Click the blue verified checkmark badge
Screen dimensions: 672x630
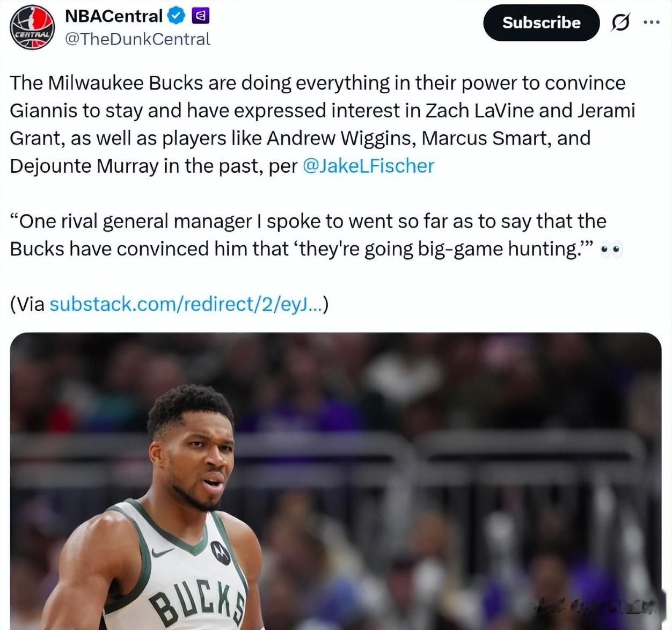tap(176, 16)
